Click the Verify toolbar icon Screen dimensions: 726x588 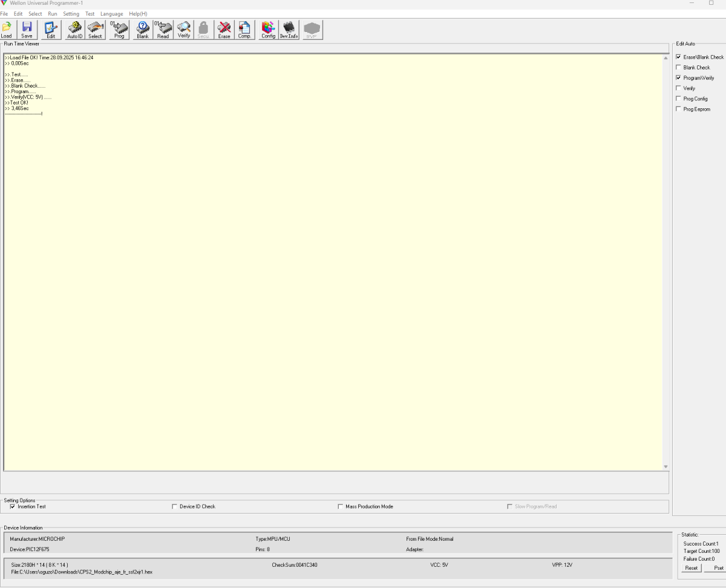click(x=184, y=30)
